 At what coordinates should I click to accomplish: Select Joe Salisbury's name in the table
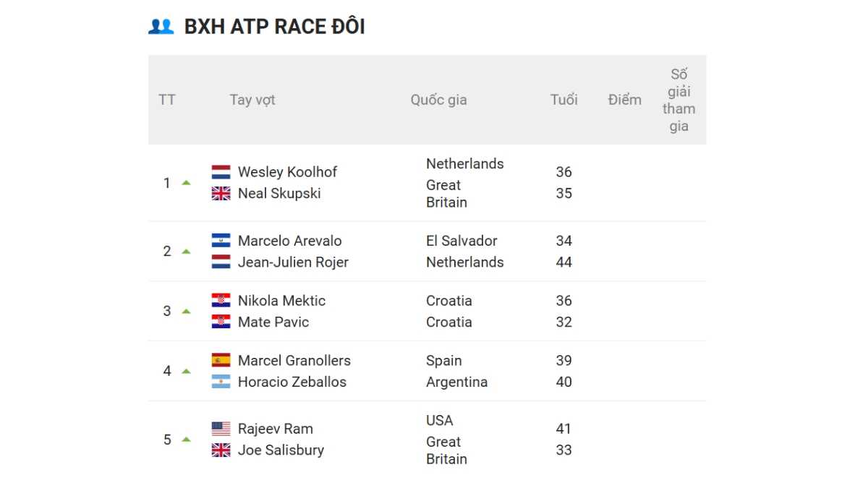point(281,450)
